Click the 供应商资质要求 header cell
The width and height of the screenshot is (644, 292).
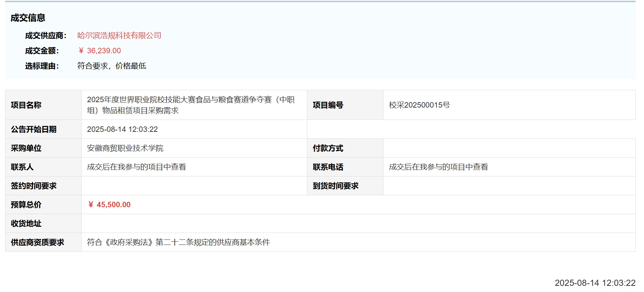(x=37, y=242)
